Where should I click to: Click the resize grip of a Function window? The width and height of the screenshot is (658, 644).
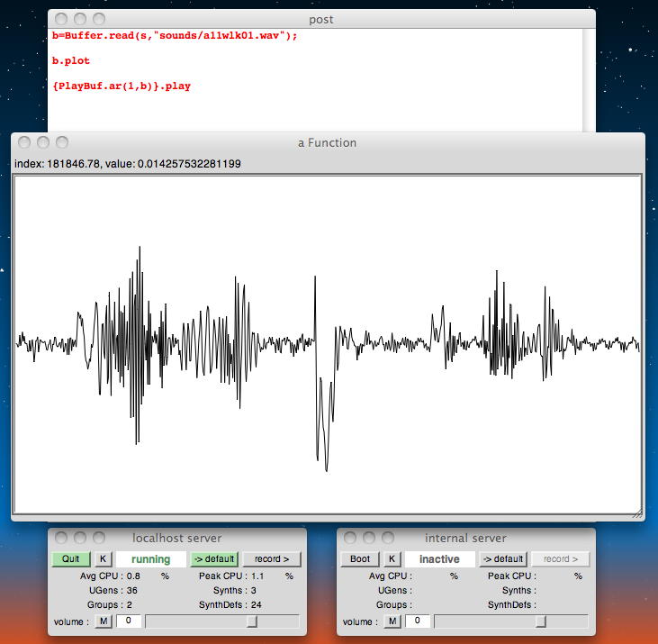(x=637, y=514)
